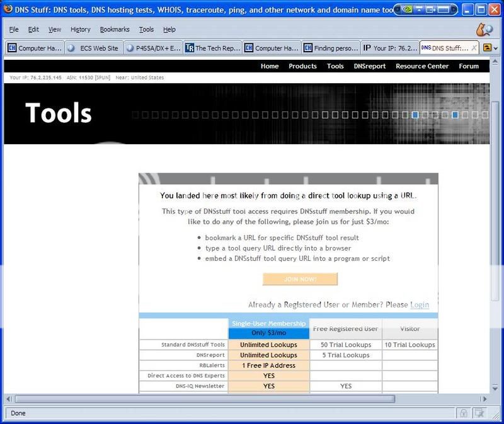Open DNSreport in site navigation
The width and height of the screenshot is (504, 424).
click(369, 66)
